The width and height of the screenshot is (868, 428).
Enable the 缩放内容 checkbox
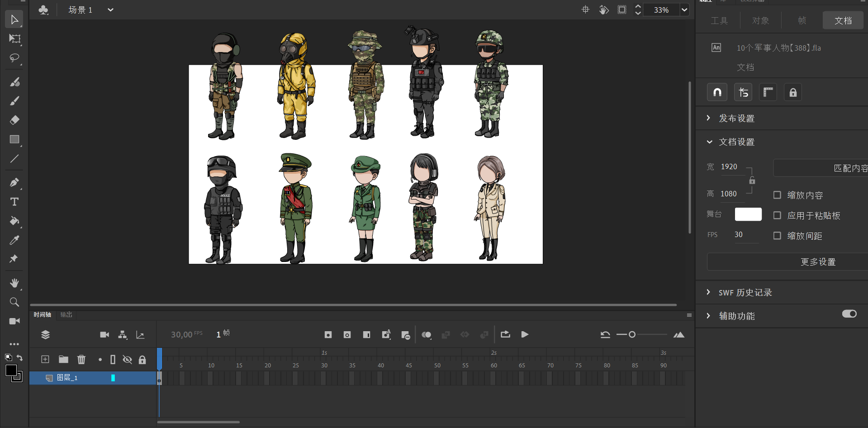[777, 195]
